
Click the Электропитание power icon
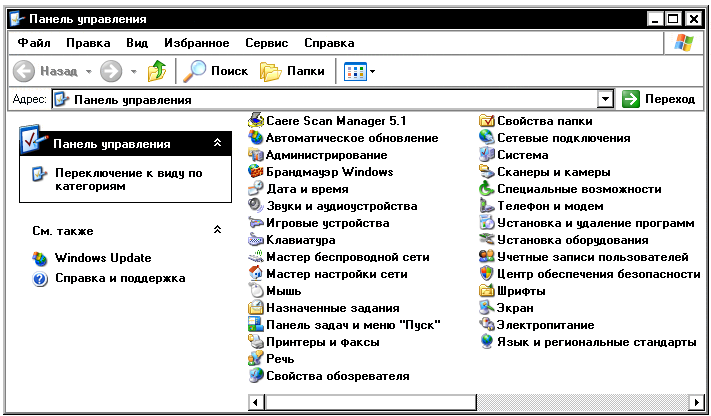click(487, 325)
